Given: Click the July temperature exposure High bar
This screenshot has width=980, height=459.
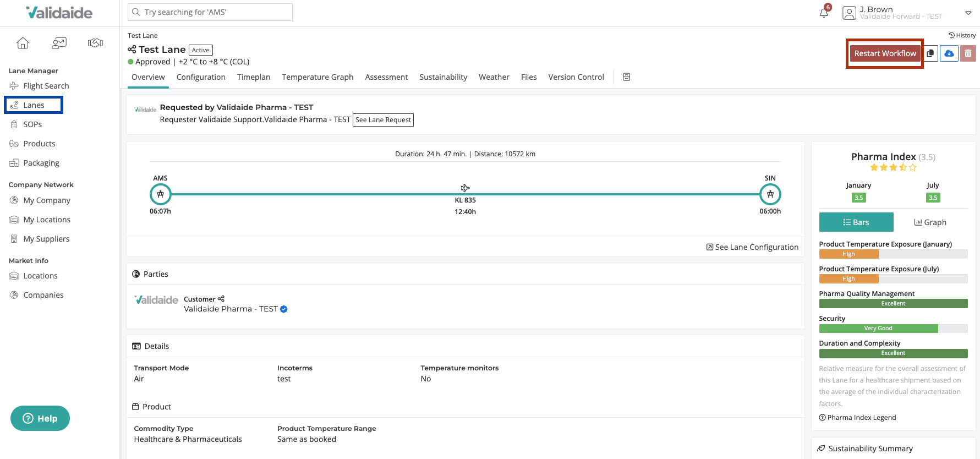Looking at the screenshot, I should (x=849, y=279).
